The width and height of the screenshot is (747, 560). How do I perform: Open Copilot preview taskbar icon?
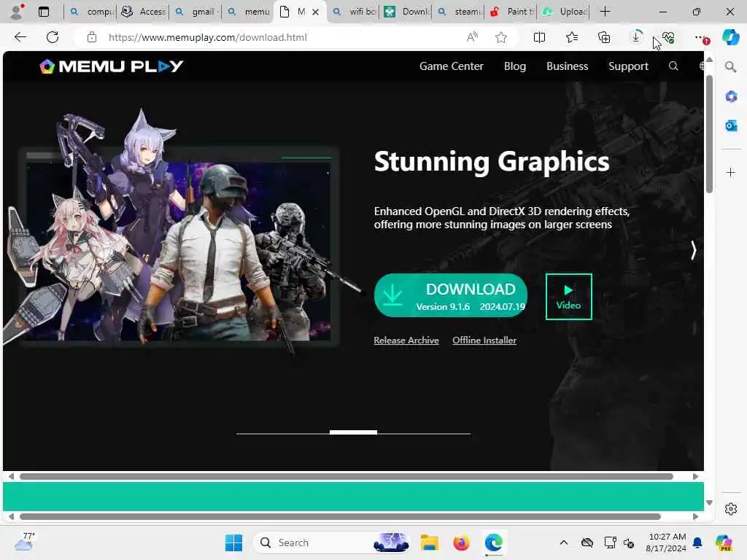click(x=723, y=542)
